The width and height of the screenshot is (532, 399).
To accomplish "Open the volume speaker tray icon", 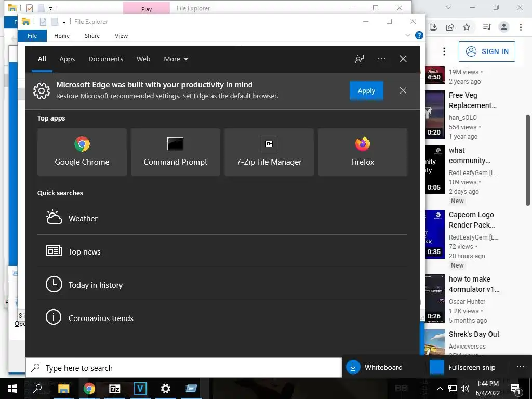I will pyautogui.click(x=465, y=389).
